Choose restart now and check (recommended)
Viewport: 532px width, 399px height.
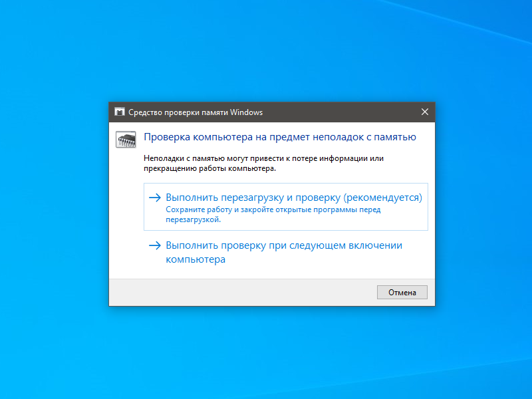(286, 207)
